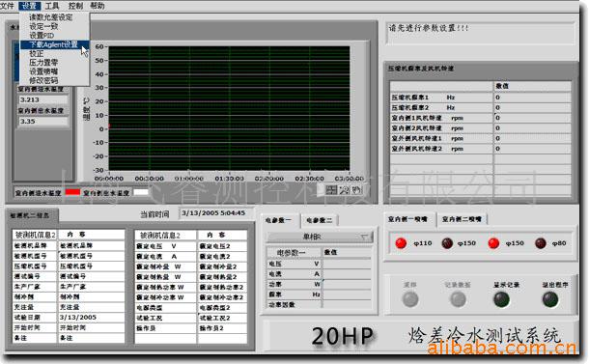Select the graph zoom magnifier tool

(x=344, y=190)
